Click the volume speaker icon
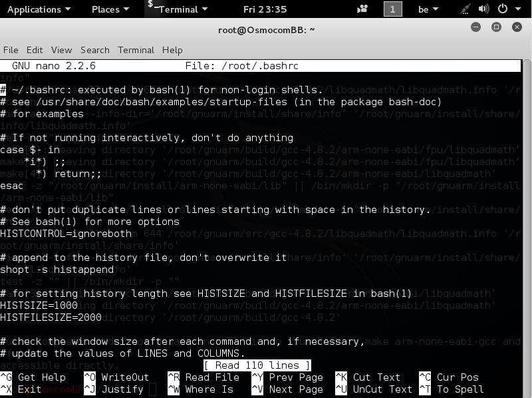This screenshot has width=532, height=398. (483, 9)
